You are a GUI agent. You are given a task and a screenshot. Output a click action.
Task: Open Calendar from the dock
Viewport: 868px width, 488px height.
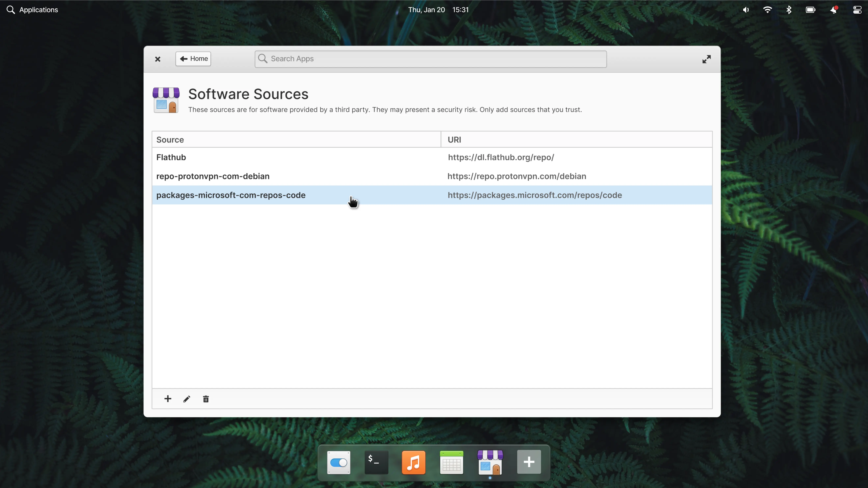[451, 462]
